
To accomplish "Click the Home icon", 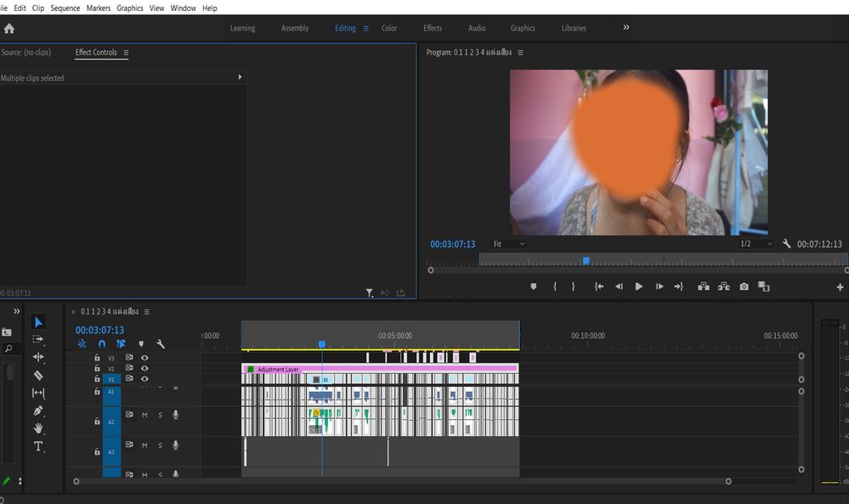I will tap(9, 28).
